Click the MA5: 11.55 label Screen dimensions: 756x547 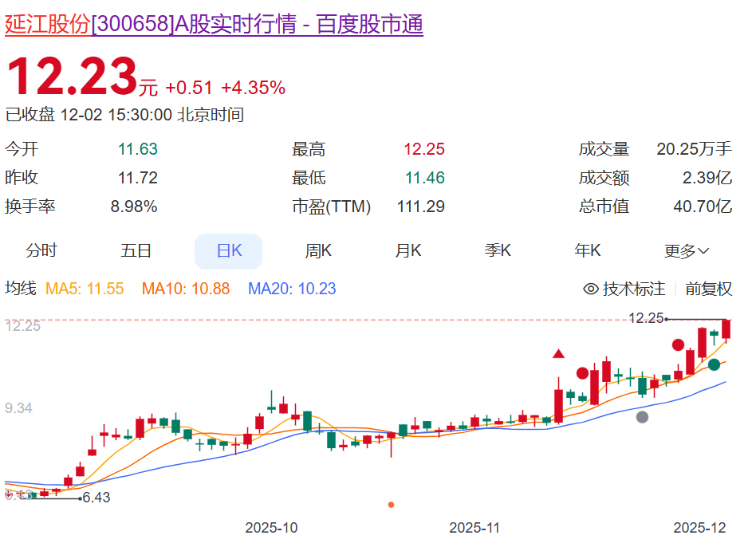[85, 289]
